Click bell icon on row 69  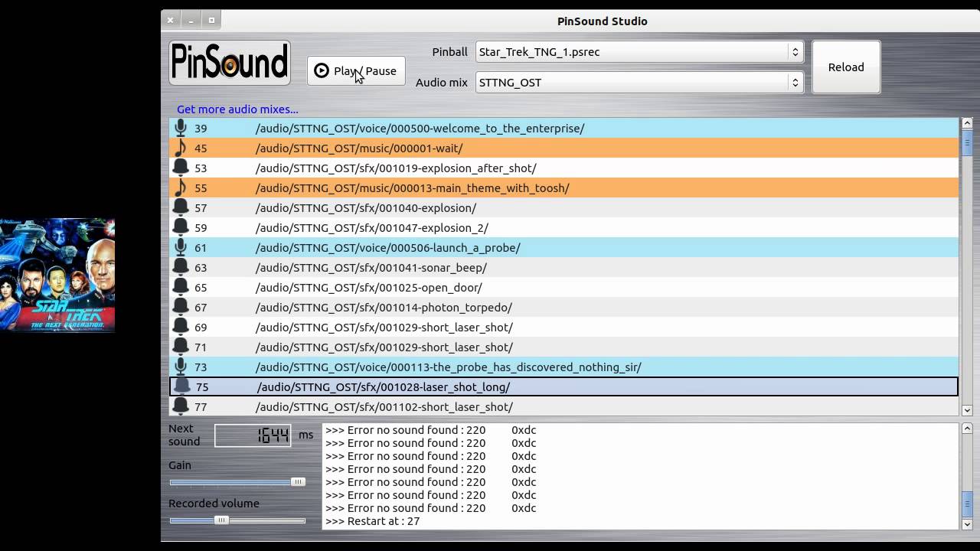[181, 327]
